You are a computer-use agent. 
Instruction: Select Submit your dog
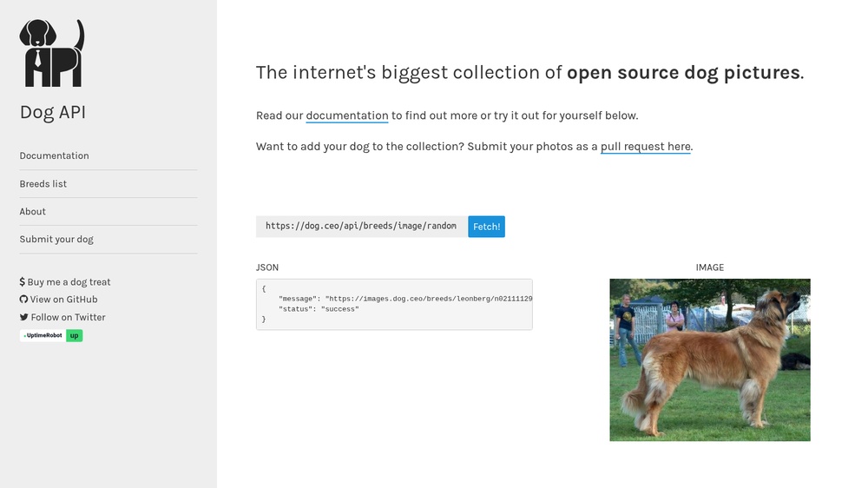[x=56, y=240]
